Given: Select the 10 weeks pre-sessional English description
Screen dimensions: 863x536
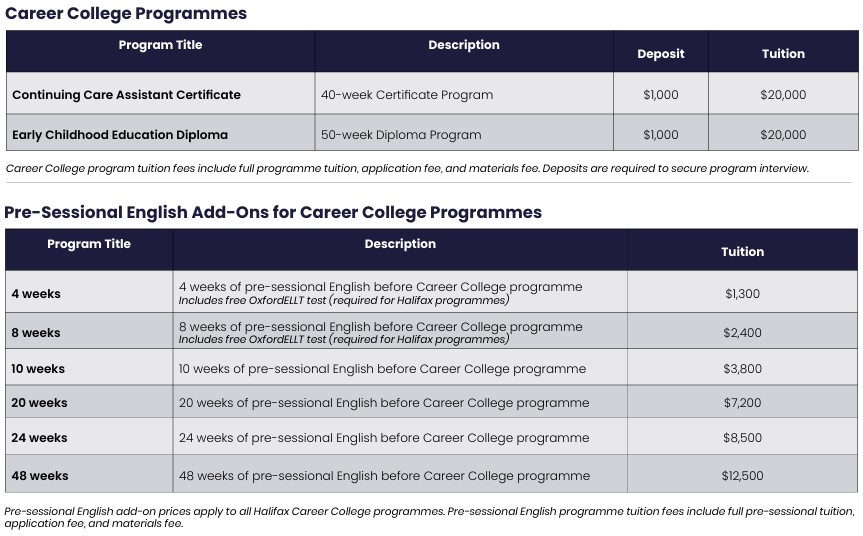Looking at the screenshot, I should pyautogui.click(x=382, y=369).
